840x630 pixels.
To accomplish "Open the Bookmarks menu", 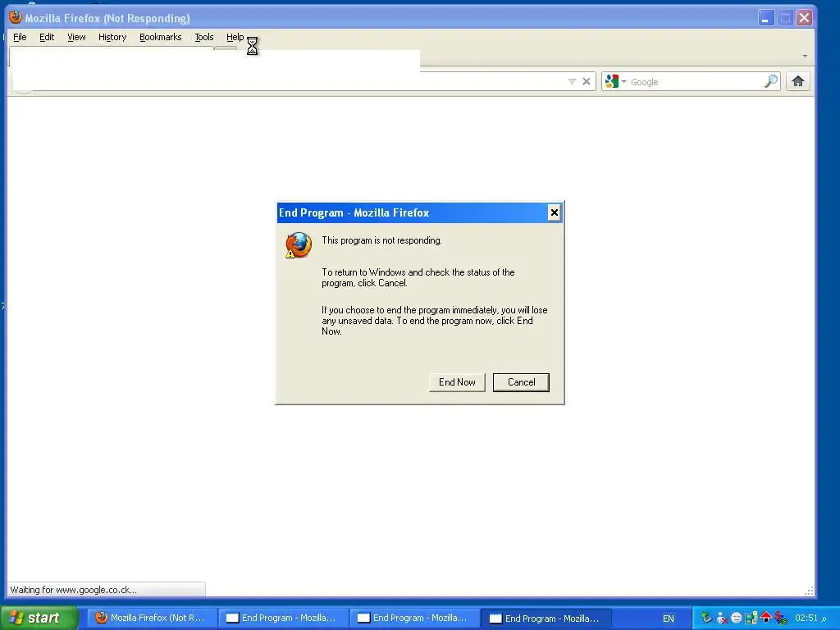I will [x=161, y=37].
